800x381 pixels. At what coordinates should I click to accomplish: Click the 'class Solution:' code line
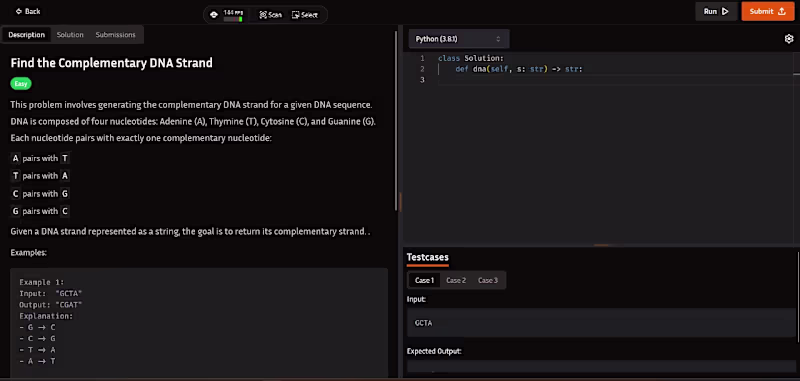click(470, 58)
